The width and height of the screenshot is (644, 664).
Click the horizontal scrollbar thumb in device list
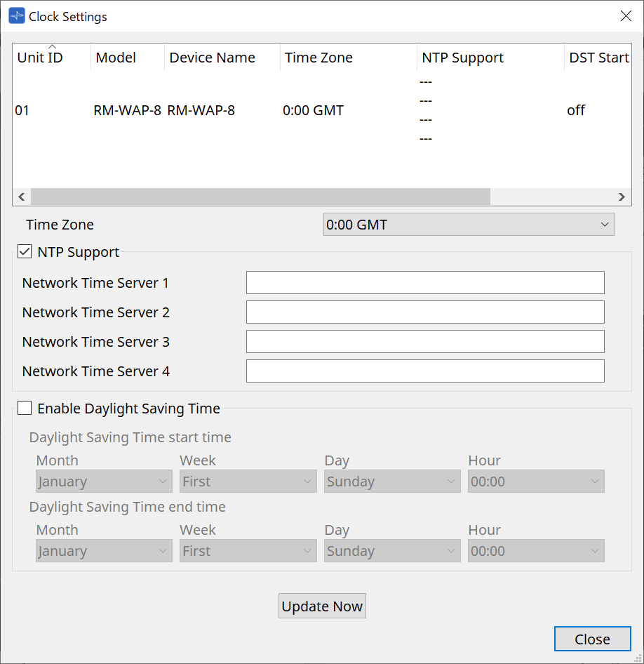[260, 197]
